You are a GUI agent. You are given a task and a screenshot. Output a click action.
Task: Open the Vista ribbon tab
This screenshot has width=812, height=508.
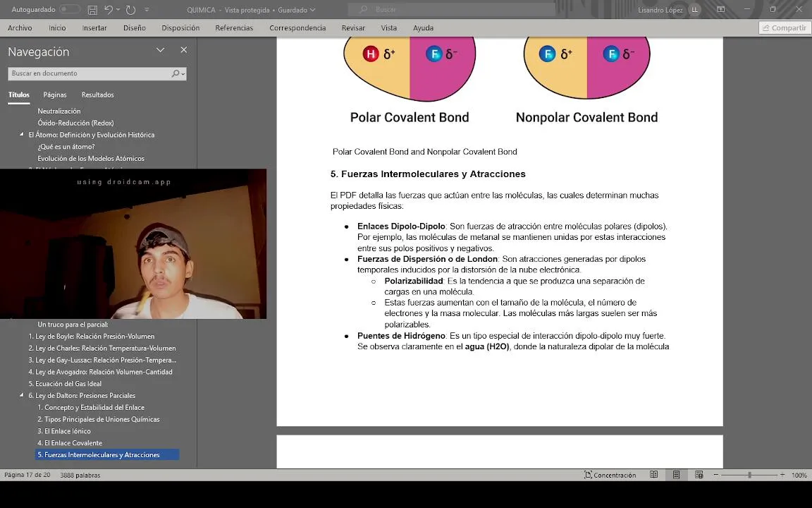pyautogui.click(x=388, y=28)
